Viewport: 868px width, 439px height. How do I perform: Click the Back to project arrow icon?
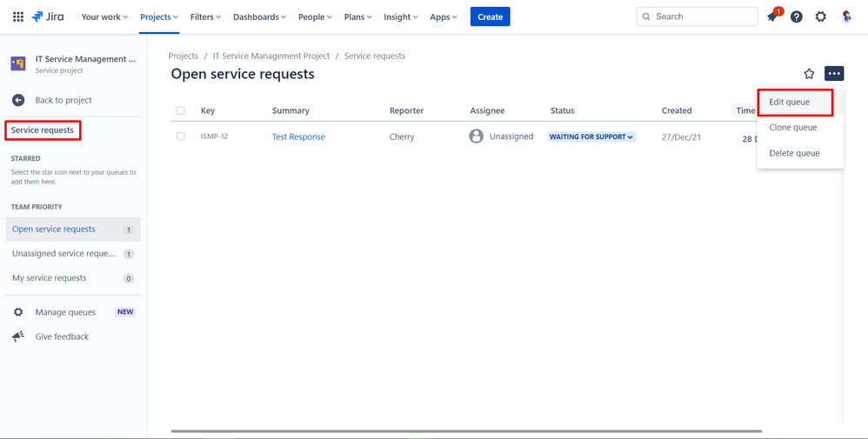coord(18,100)
